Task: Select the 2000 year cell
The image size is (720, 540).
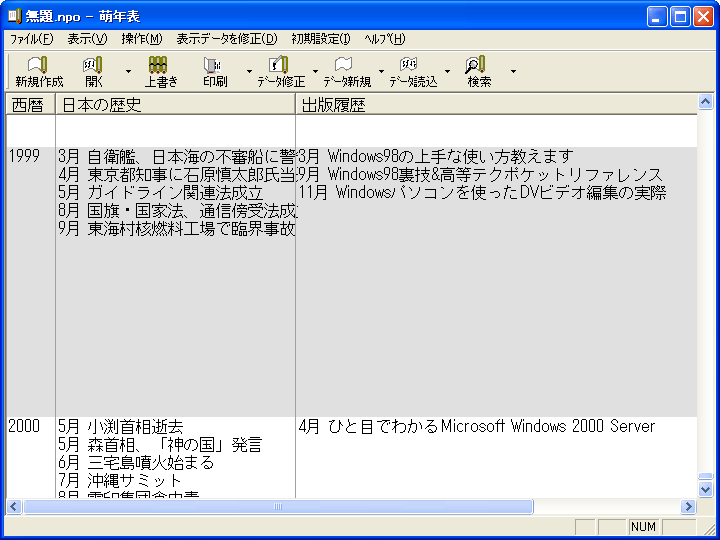Action: coord(24,426)
